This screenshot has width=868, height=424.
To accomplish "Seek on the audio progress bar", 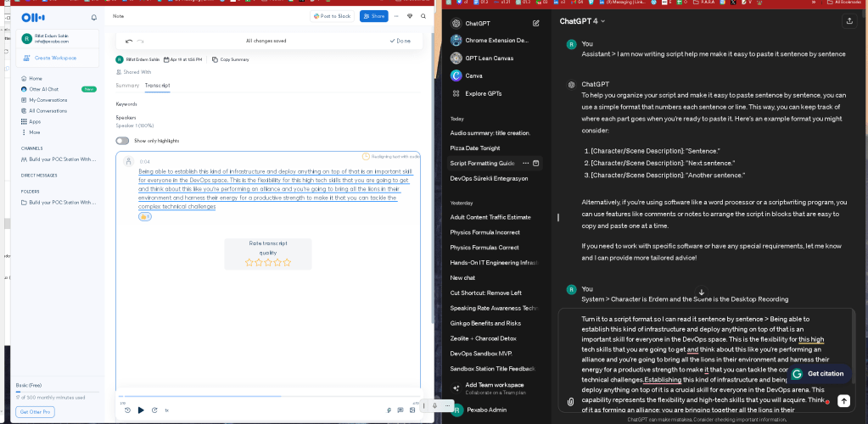I will click(x=269, y=396).
